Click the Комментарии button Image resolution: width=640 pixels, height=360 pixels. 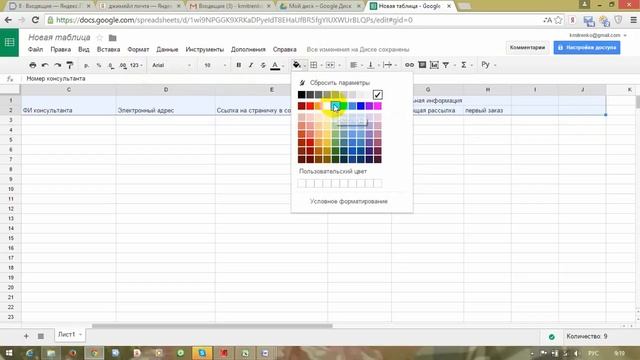click(x=527, y=48)
